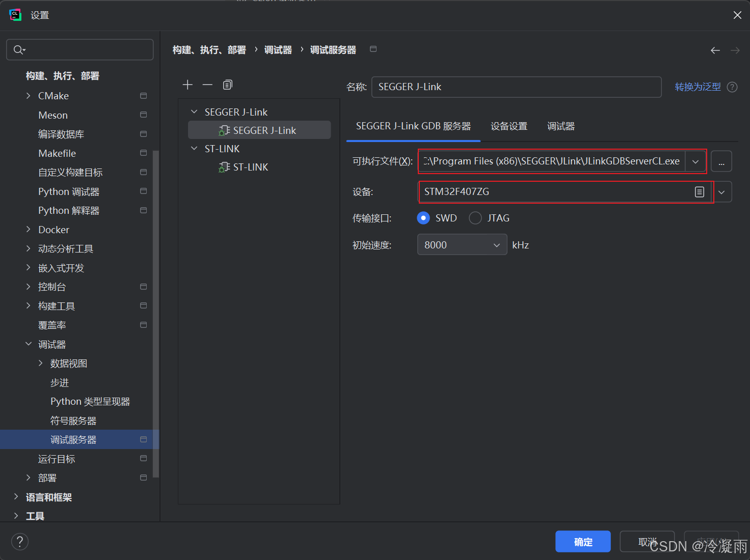Click the help question mark next to 转换为泛型
This screenshot has width=750, height=560.
732,87
